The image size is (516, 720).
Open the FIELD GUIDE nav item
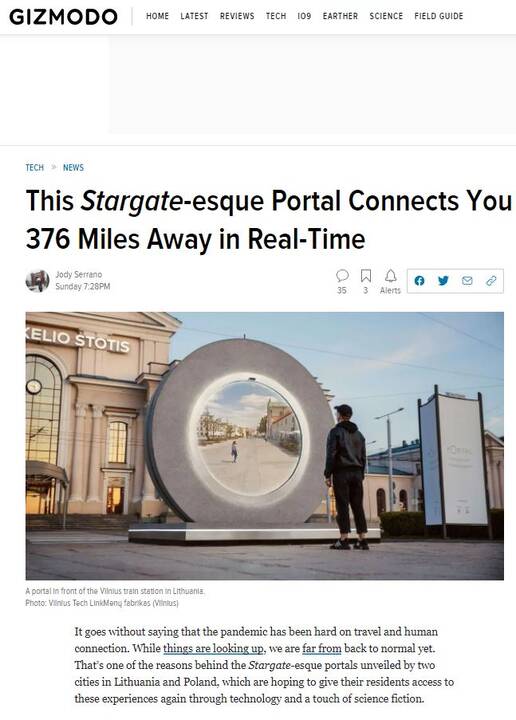(439, 16)
